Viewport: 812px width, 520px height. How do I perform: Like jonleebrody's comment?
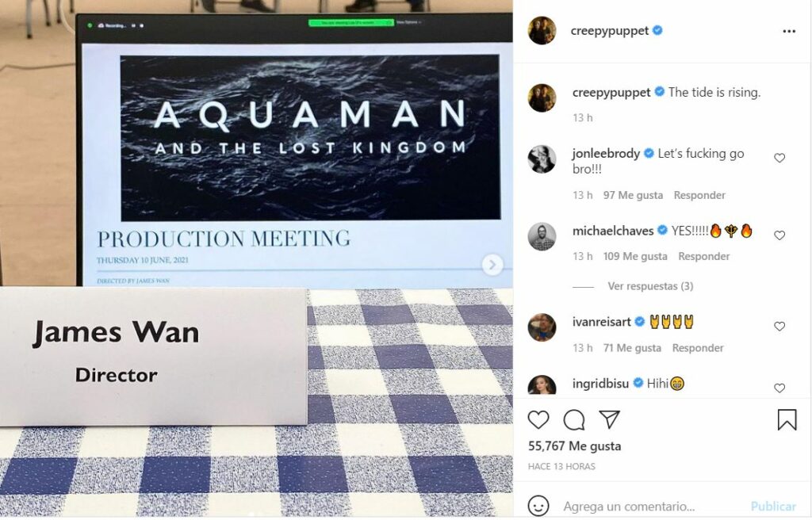tap(779, 158)
